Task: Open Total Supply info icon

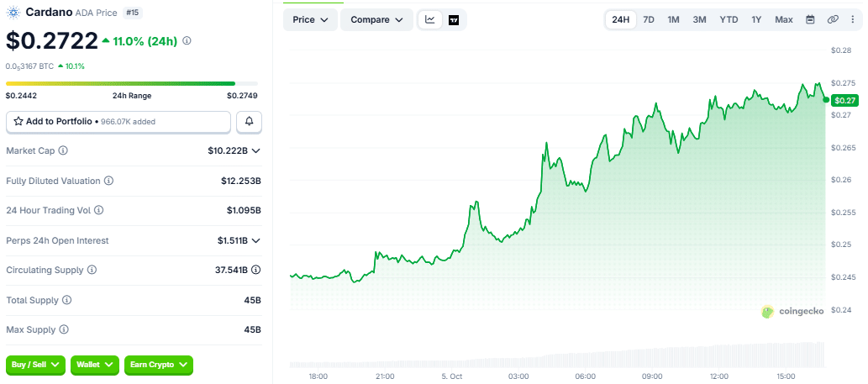Action: [x=67, y=300]
